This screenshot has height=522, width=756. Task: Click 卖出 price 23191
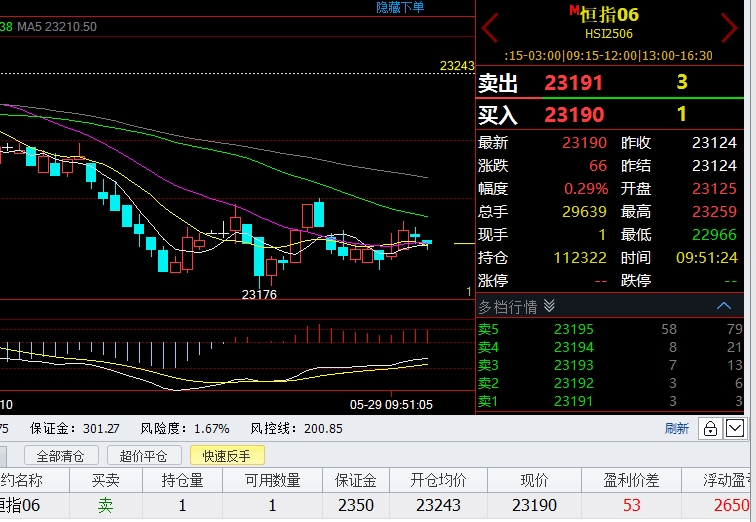coord(573,83)
